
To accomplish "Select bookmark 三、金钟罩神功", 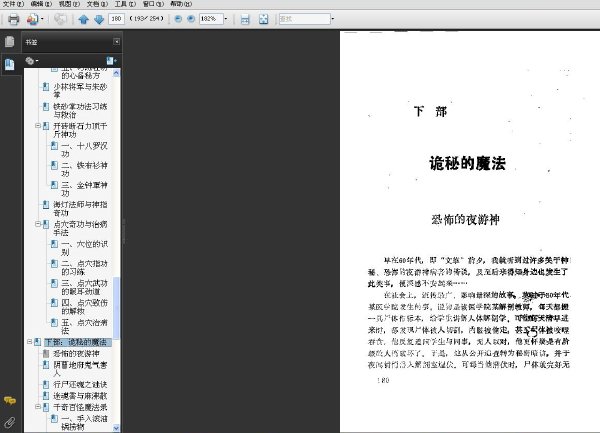I will tap(84, 189).
